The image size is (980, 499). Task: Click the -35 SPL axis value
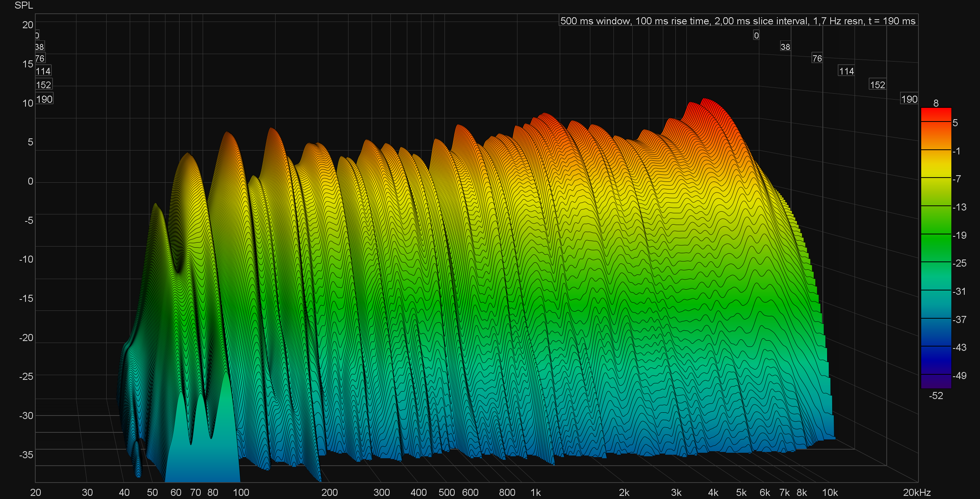pyautogui.click(x=26, y=455)
